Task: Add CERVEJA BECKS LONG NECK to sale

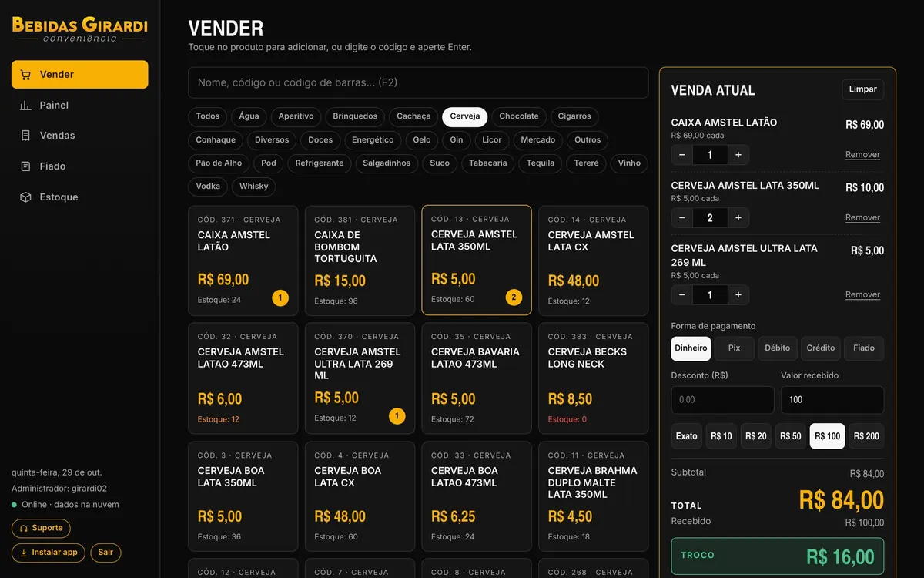Action: (593, 378)
